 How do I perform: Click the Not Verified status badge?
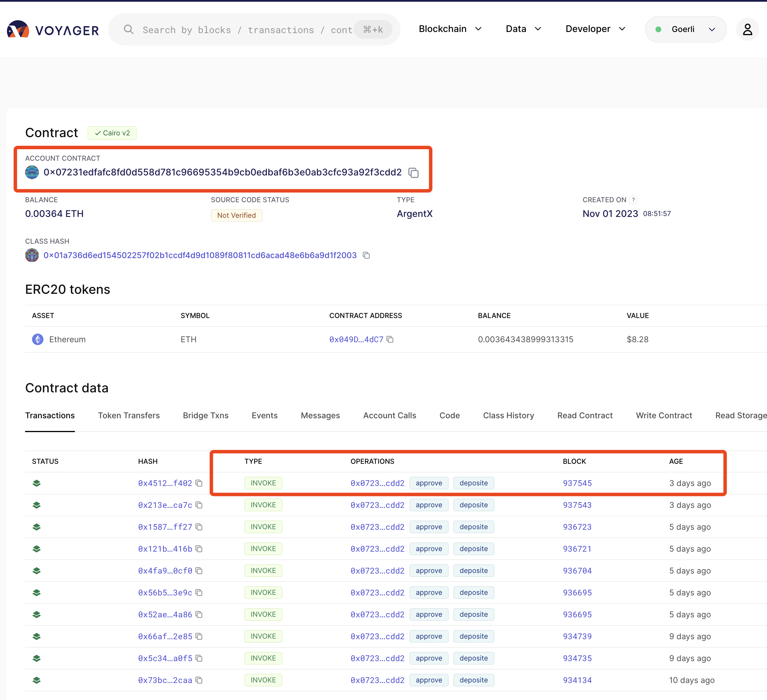pyautogui.click(x=236, y=215)
